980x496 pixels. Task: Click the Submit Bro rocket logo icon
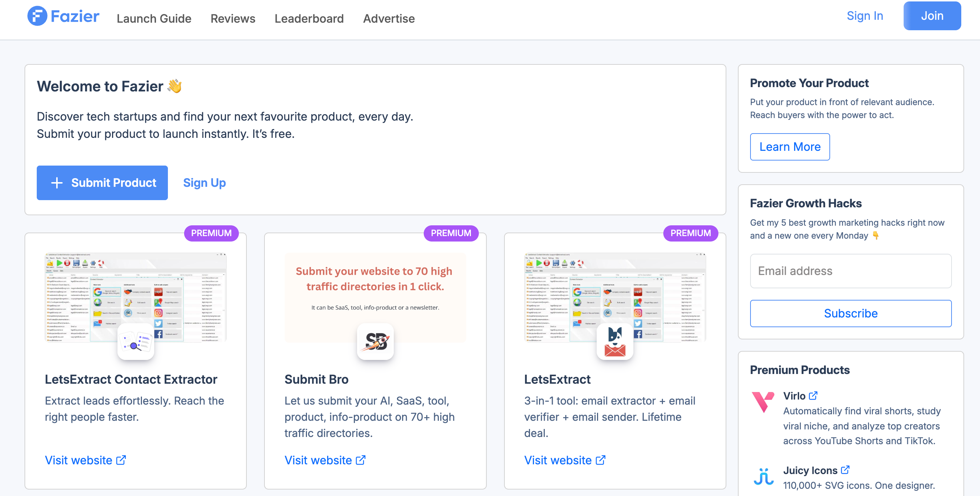tap(375, 341)
